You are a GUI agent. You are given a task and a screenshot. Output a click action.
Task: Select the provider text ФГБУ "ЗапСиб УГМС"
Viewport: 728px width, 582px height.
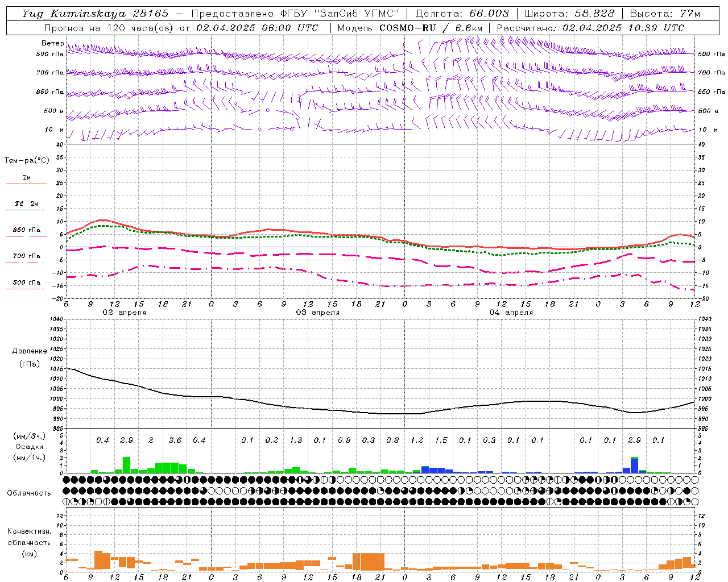340,14
